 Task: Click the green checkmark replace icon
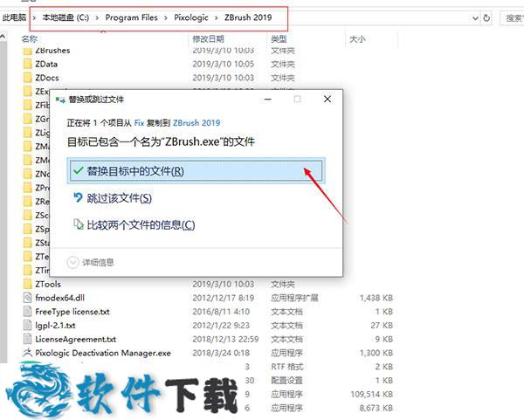(79, 171)
